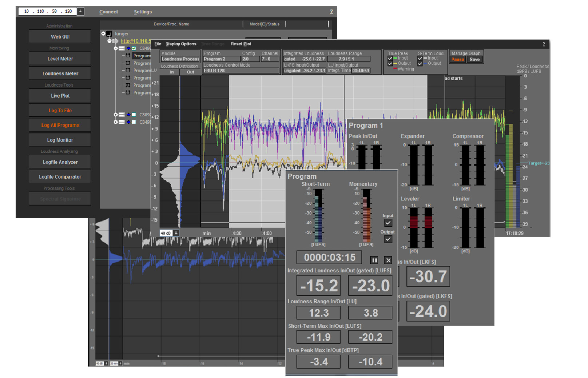Collapse the Junger tree node

pos(103,34)
